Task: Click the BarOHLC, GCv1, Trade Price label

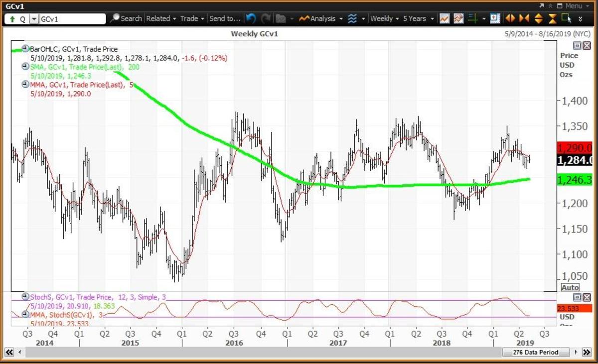Action: click(x=74, y=49)
